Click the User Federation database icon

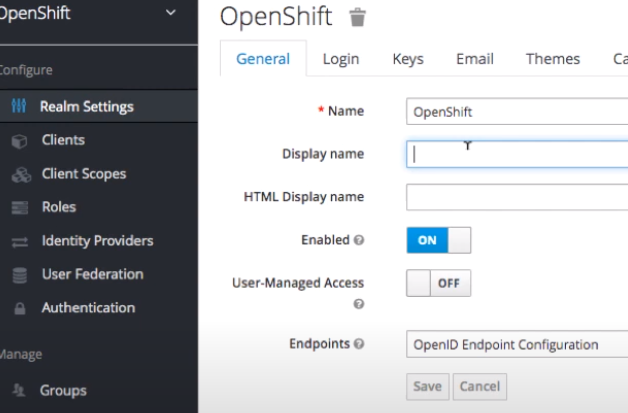tap(20, 275)
